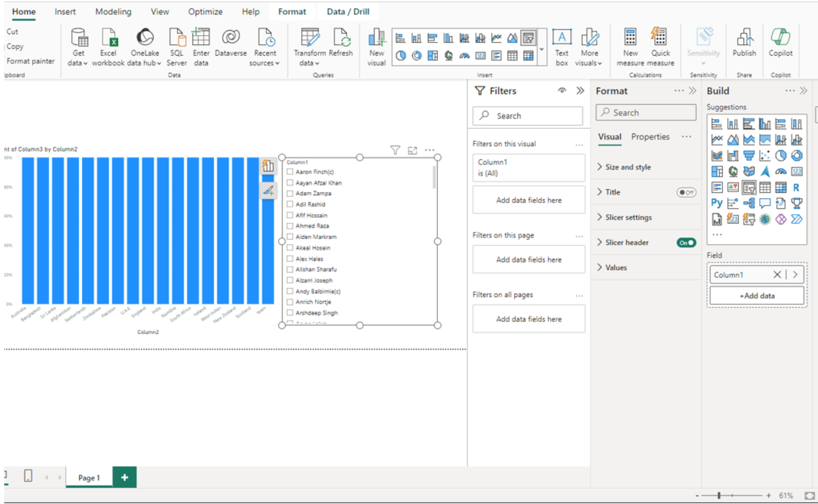Collapse the Format pane
Viewport: 818px width, 504px height.
(x=692, y=91)
